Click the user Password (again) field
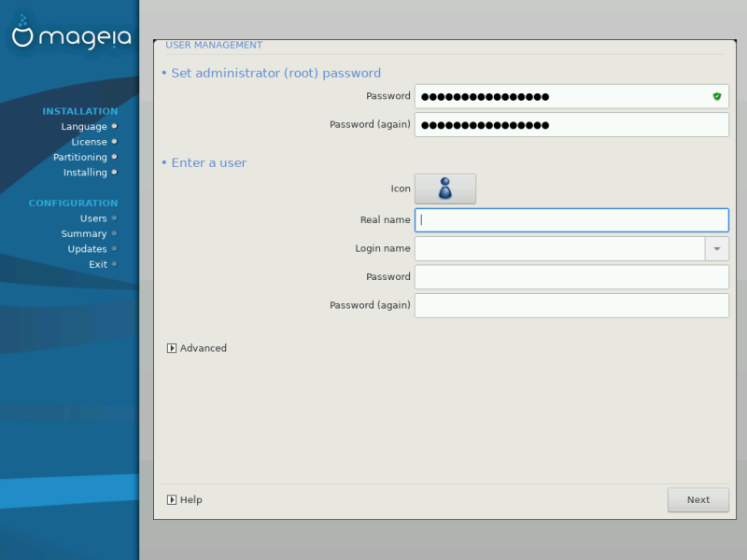Screen dimensions: 747x560 pyautogui.click(x=571, y=305)
